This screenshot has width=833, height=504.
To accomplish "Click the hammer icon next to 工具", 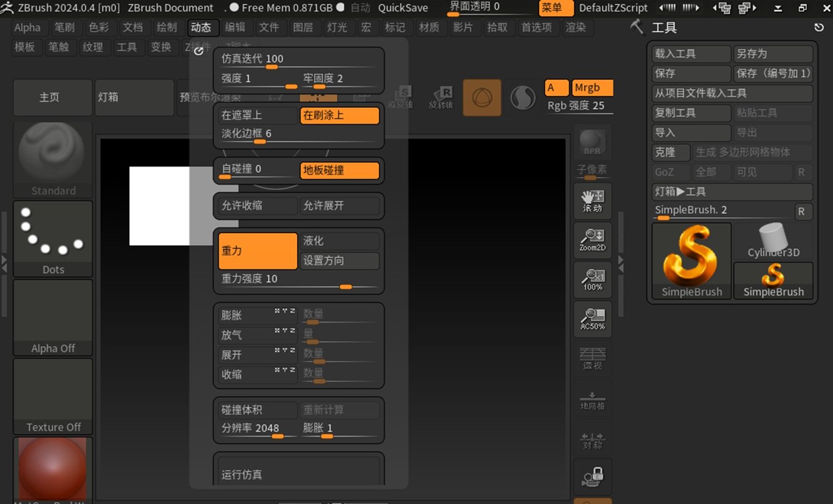I will coord(637,27).
